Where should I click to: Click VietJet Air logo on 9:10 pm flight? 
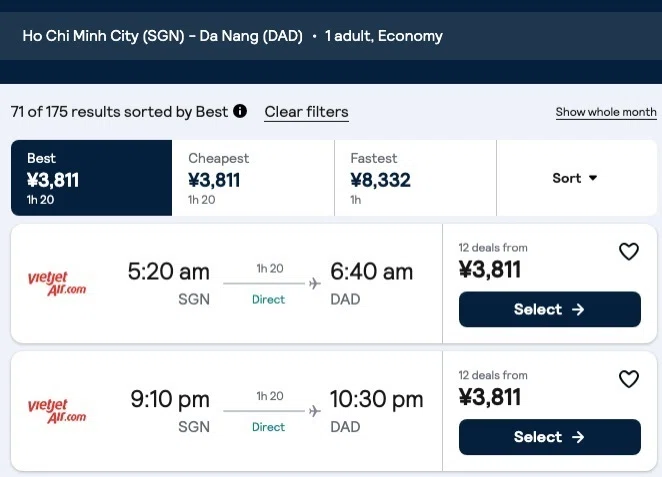tap(57, 411)
